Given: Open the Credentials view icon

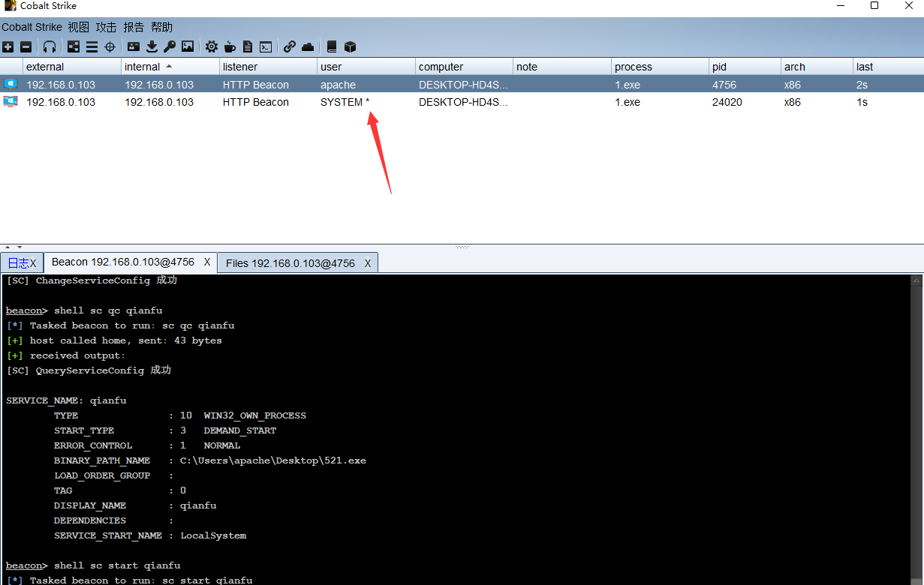Looking at the screenshot, I should coord(134,46).
